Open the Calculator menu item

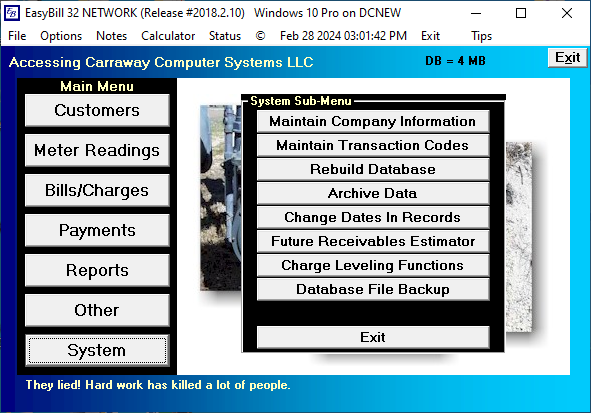coord(168,36)
